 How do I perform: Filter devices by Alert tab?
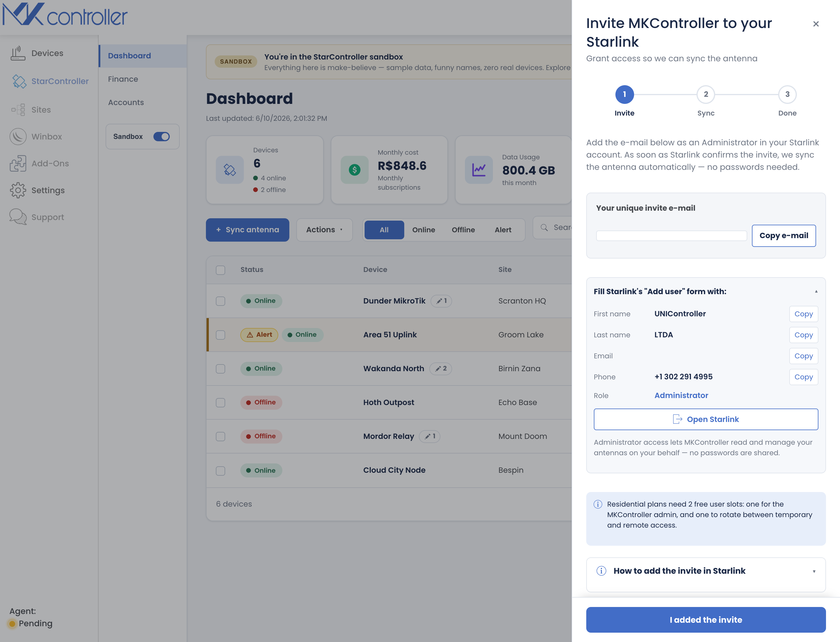point(503,230)
